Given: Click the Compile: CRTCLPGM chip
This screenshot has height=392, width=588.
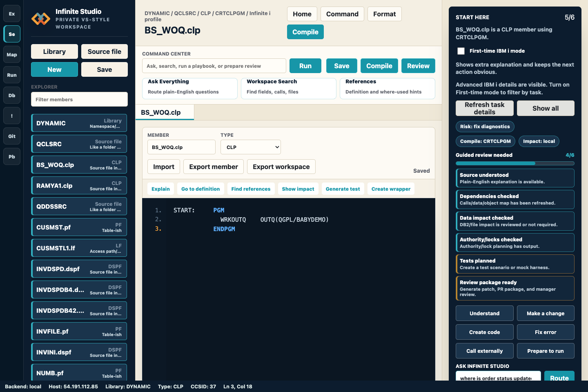Looking at the screenshot, I should [485, 141].
